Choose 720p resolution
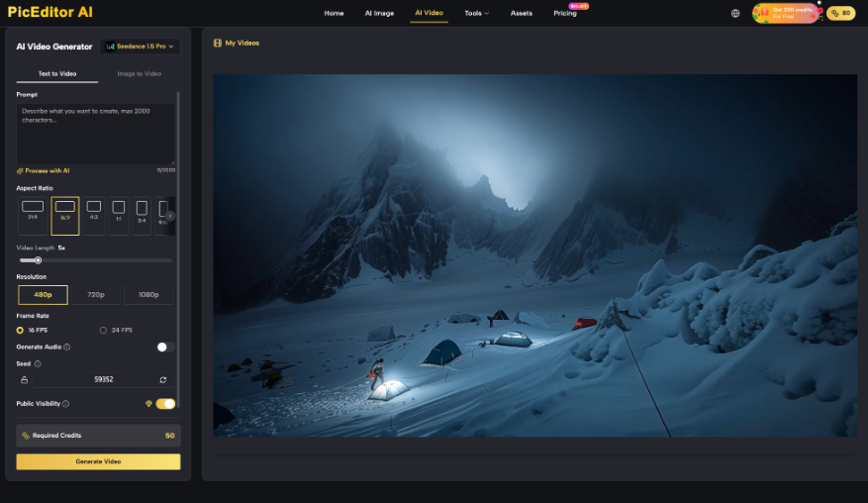 click(x=96, y=295)
